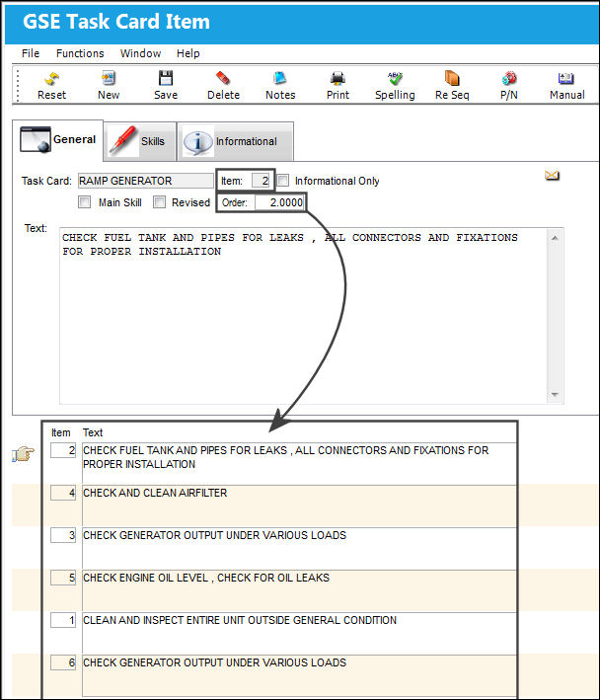Switch to the Skills tab
This screenshot has width=600, height=700.
click(x=139, y=141)
